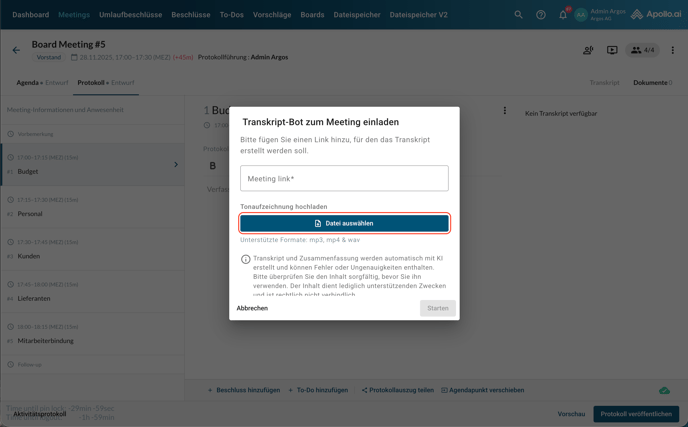Open the notifications bell icon
Image resolution: width=688 pixels, height=427 pixels.
[563, 15]
